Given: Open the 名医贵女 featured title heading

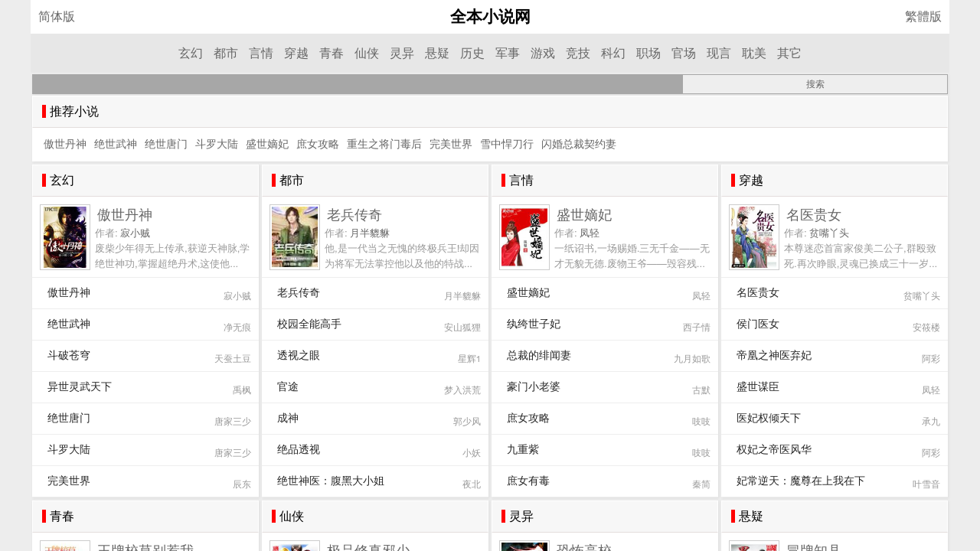Looking at the screenshot, I should [814, 215].
